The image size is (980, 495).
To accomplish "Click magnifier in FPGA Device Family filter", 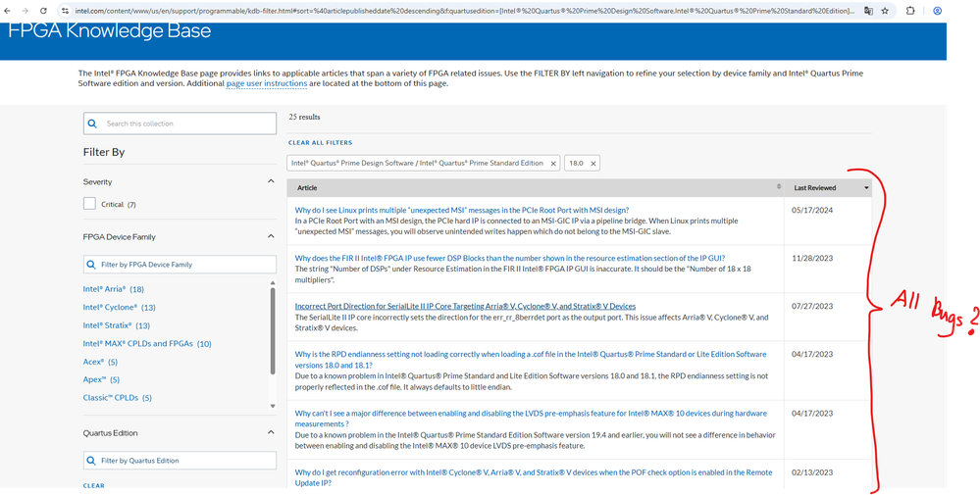I will tap(91, 265).
